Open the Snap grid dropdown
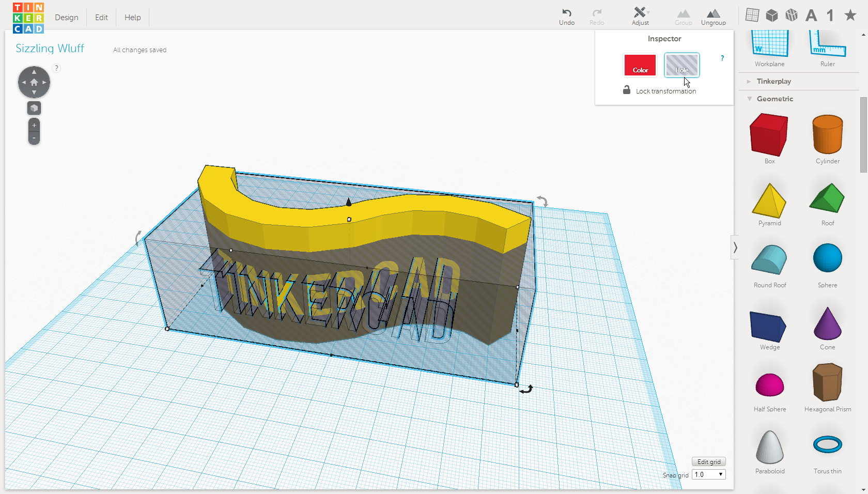This screenshot has height=494, width=868. (708, 474)
